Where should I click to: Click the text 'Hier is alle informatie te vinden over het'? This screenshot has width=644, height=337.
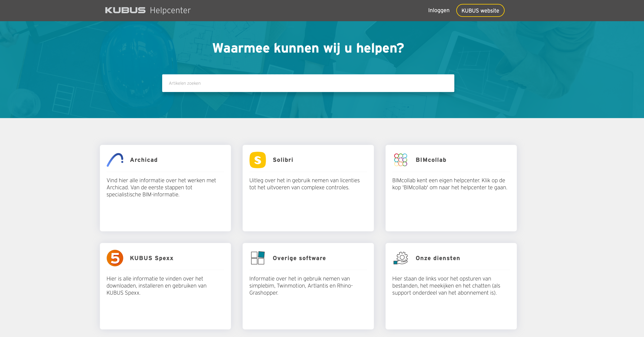[155, 279]
